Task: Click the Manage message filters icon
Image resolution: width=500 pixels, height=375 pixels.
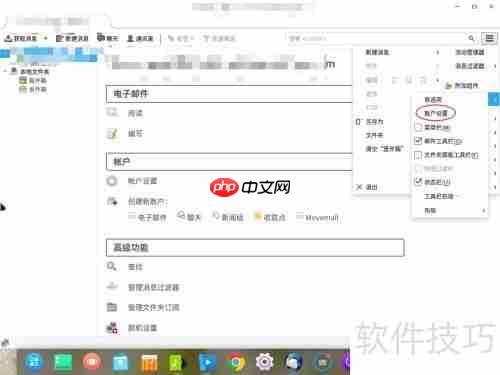Action: pos(112,286)
